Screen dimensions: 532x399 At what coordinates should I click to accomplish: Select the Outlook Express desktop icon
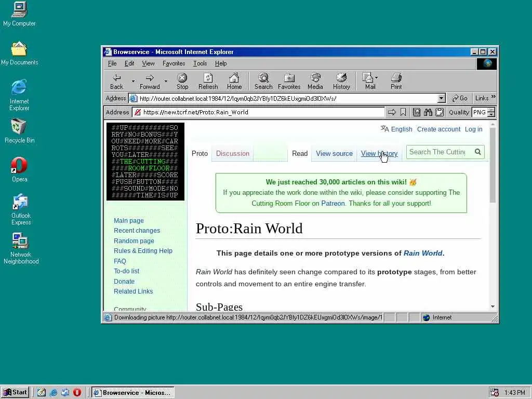(x=20, y=210)
